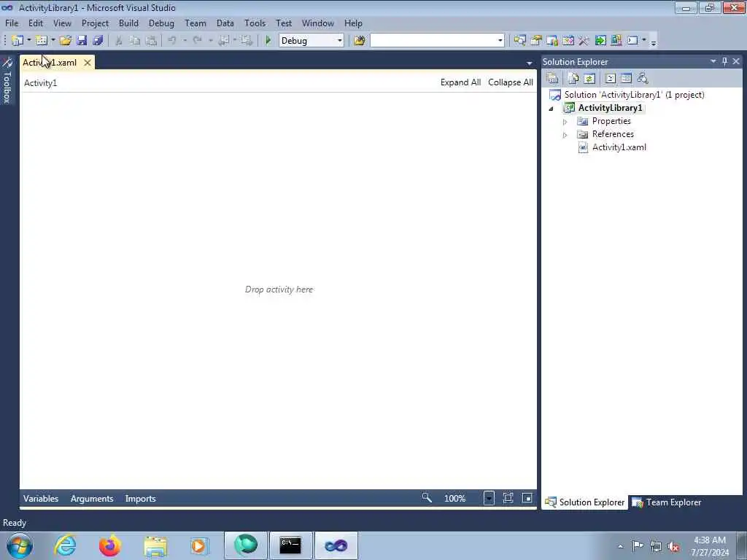The width and height of the screenshot is (747, 560).
Task: Open the Toolbox side panel
Action: click(7, 81)
